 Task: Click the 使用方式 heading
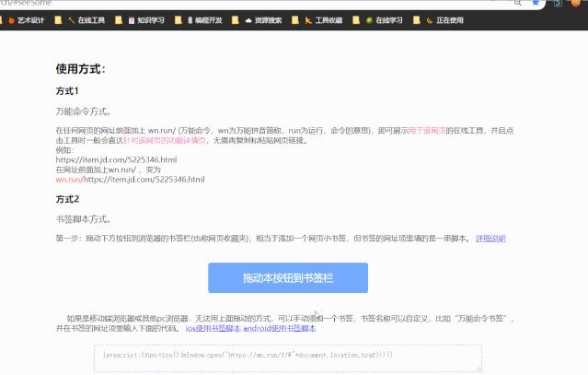pos(81,69)
